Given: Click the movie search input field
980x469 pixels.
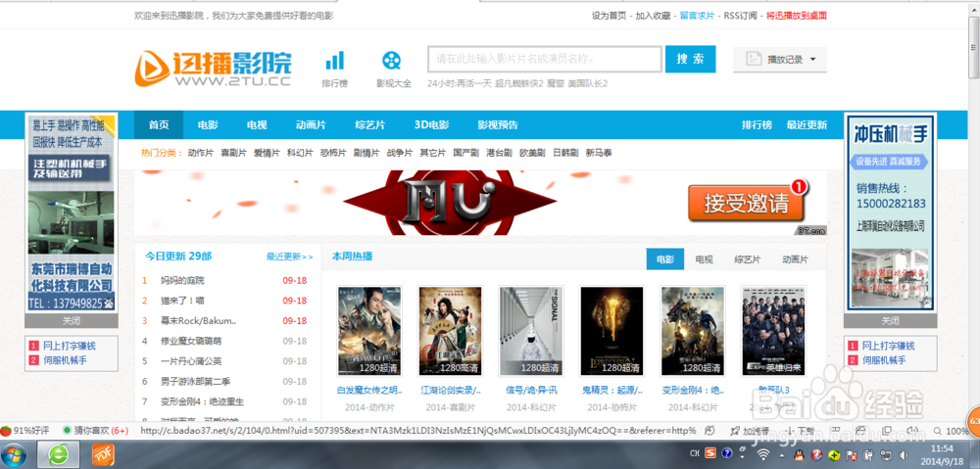Looking at the screenshot, I should (x=545, y=60).
